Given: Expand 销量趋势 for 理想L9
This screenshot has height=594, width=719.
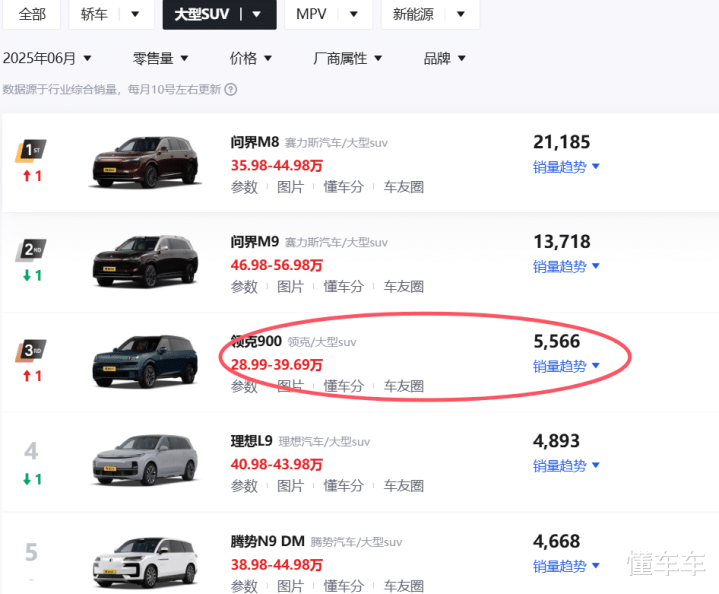Looking at the screenshot, I should point(566,466).
